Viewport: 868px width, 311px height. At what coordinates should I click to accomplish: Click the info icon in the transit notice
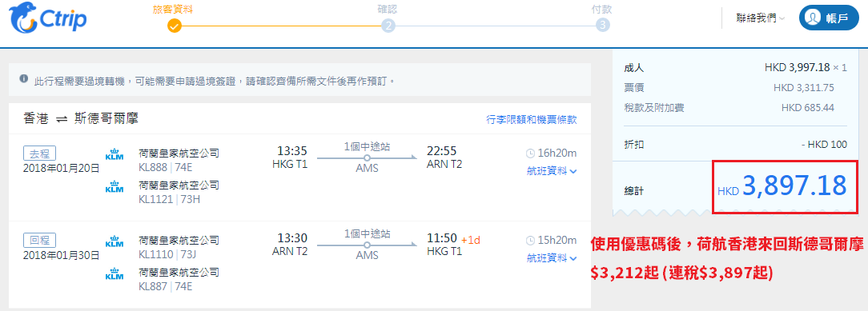24,79
